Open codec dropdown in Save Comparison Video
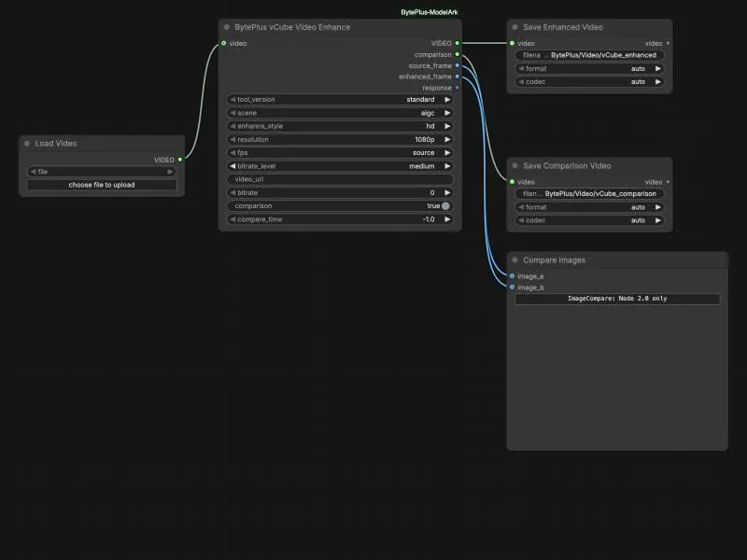Image resolution: width=747 pixels, height=560 pixels. click(590, 220)
